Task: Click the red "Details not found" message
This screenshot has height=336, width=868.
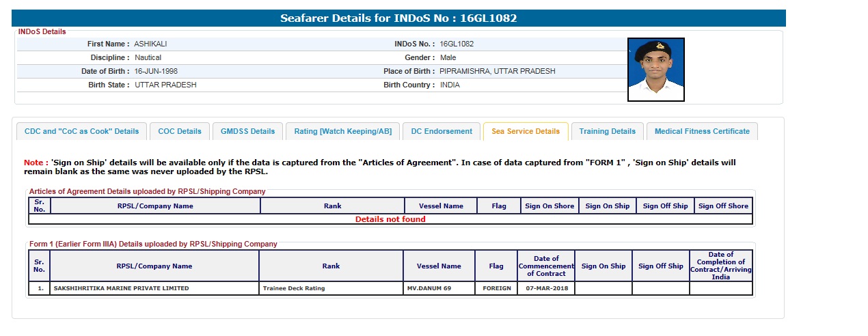Action: (390, 219)
